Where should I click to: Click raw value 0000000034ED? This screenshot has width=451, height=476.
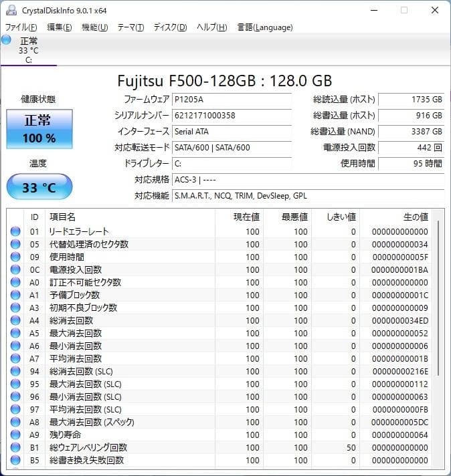point(400,320)
